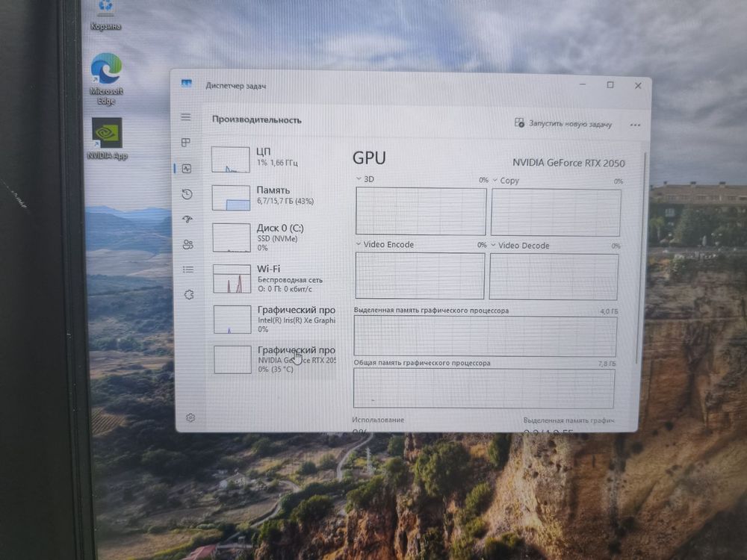This screenshot has height=560, width=747.
Task: Open Task Manager settings gear icon
Action: click(190, 417)
